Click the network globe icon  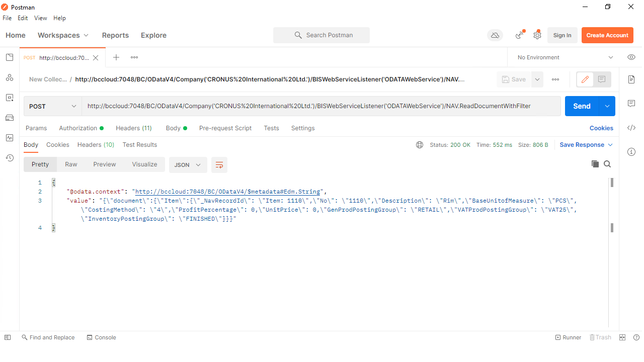coord(420,145)
